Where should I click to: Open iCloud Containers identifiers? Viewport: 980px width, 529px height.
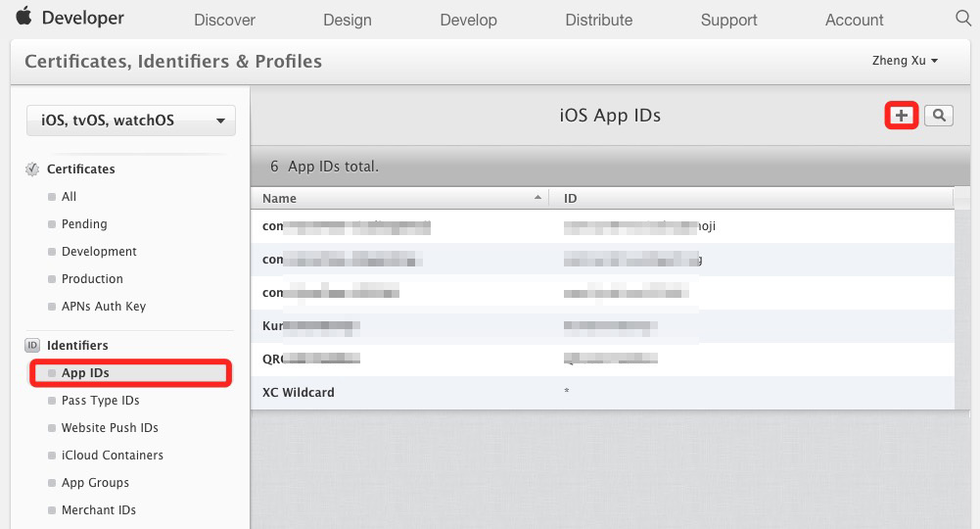point(112,456)
